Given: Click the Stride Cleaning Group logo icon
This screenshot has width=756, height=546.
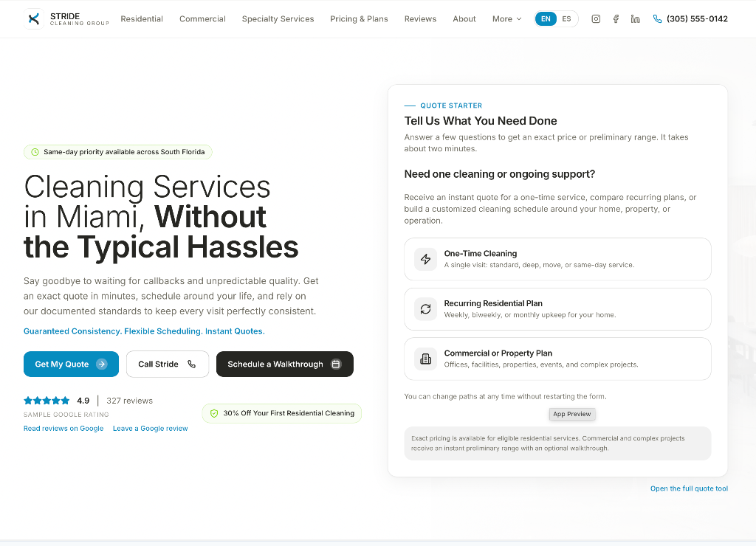Looking at the screenshot, I should pos(34,18).
